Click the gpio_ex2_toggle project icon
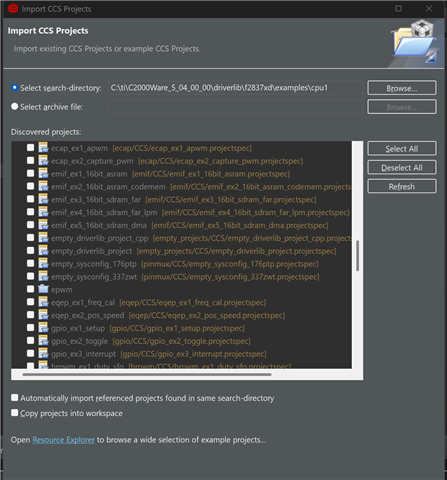Viewport: 447px width, 480px height. (43, 341)
